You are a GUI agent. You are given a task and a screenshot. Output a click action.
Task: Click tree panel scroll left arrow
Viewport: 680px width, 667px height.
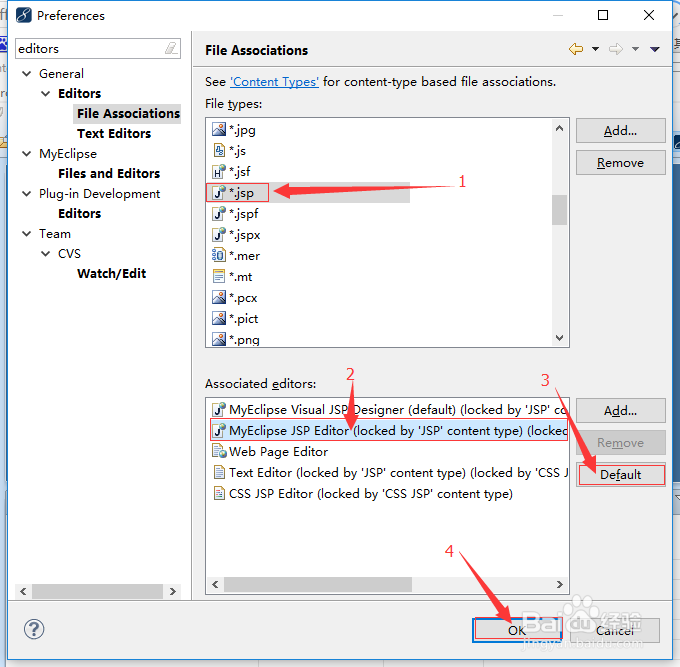(x=23, y=592)
